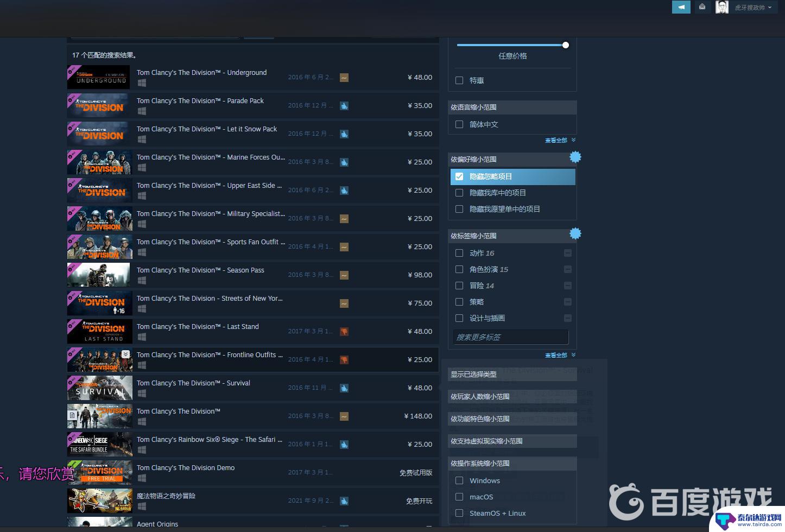Image resolution: width=785 pixels, height=532 pixels.
Task: Exclude the 设计与插画 tag with minus icon
Action: [x=568, y=318]
